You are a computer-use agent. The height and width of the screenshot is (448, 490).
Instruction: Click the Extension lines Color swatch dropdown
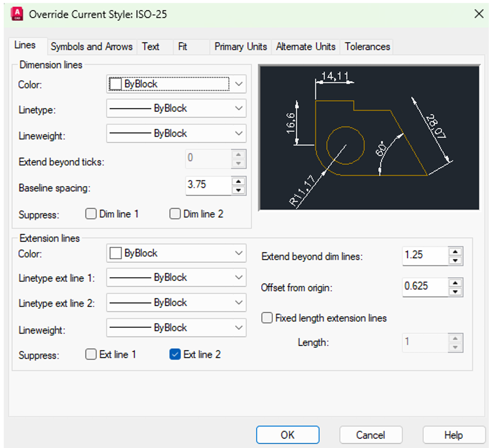[x=176, y=253]
